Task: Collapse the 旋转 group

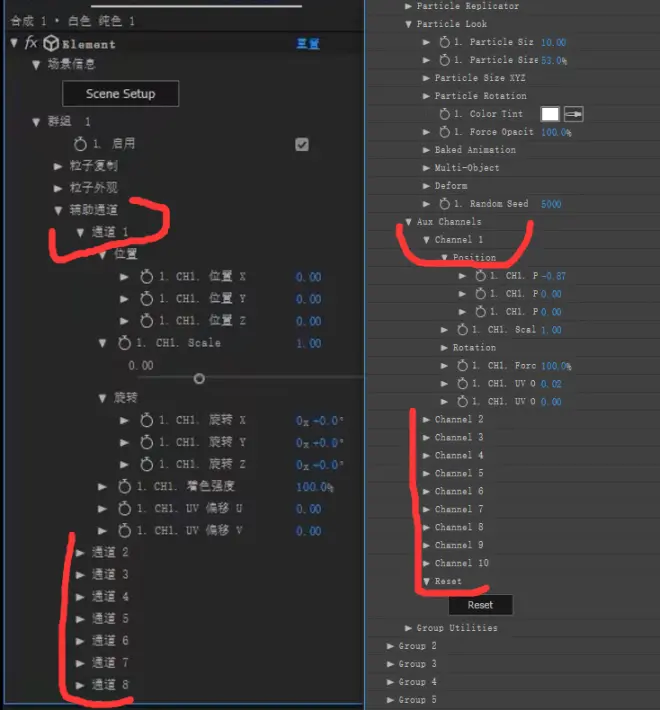Action: click(x=102, y=398)
